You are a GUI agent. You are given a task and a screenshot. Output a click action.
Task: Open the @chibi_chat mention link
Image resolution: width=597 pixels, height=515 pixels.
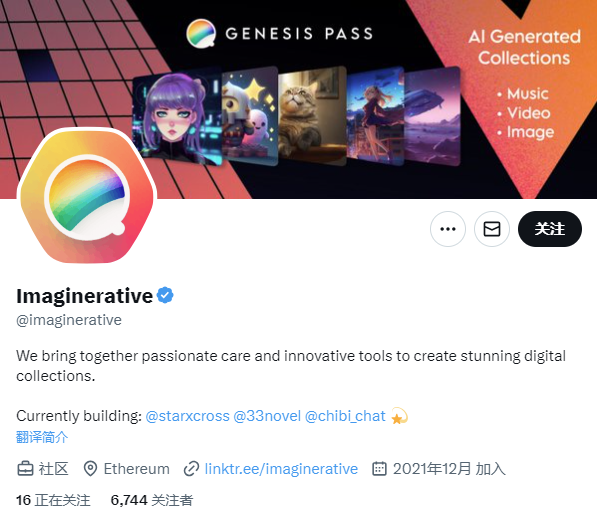(x=345, y=416)
